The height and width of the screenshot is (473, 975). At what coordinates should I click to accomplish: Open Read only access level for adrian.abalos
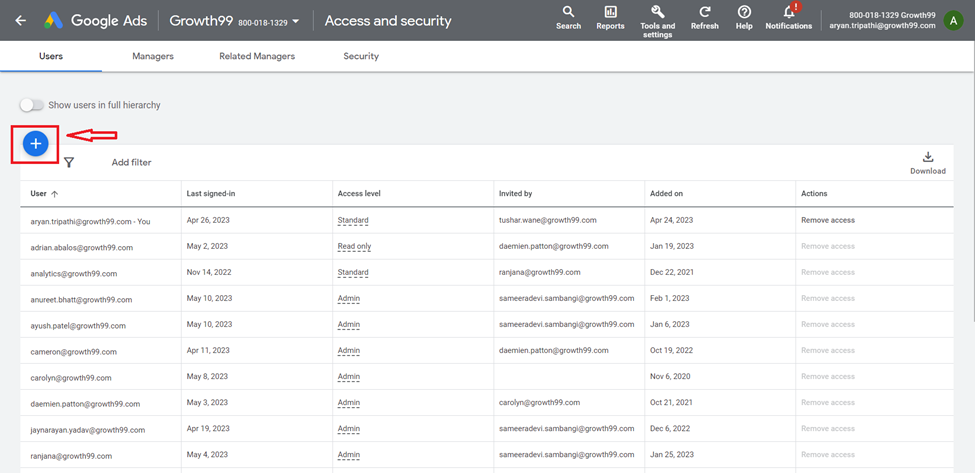pyautogui.click(x=354, y=246)
